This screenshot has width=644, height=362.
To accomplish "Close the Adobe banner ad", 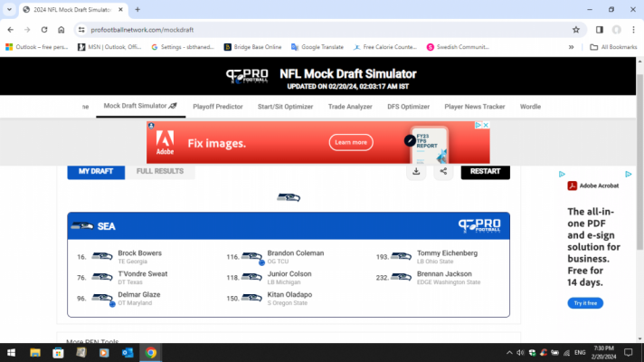I will pos(486,125).
